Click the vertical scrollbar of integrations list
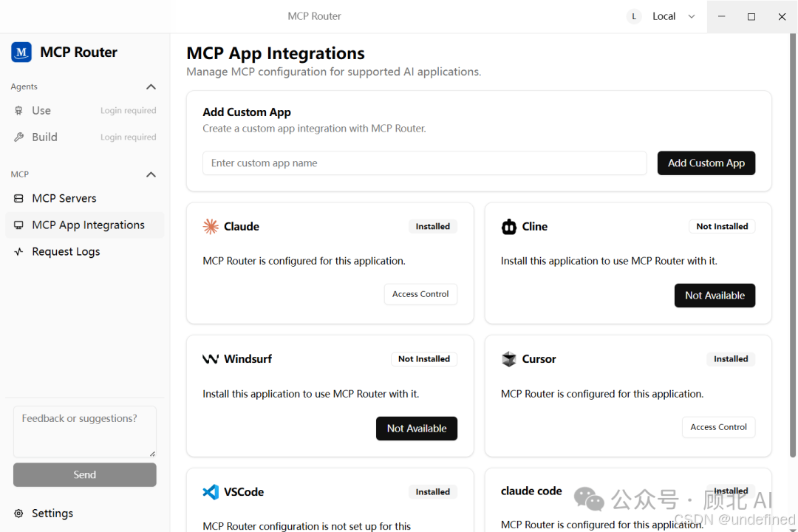798x532 pixels. tap(792, 246)
